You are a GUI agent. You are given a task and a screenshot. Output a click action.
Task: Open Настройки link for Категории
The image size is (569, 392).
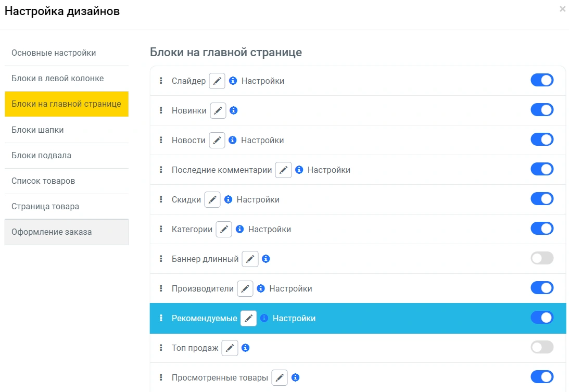click(x=269, y=230)
